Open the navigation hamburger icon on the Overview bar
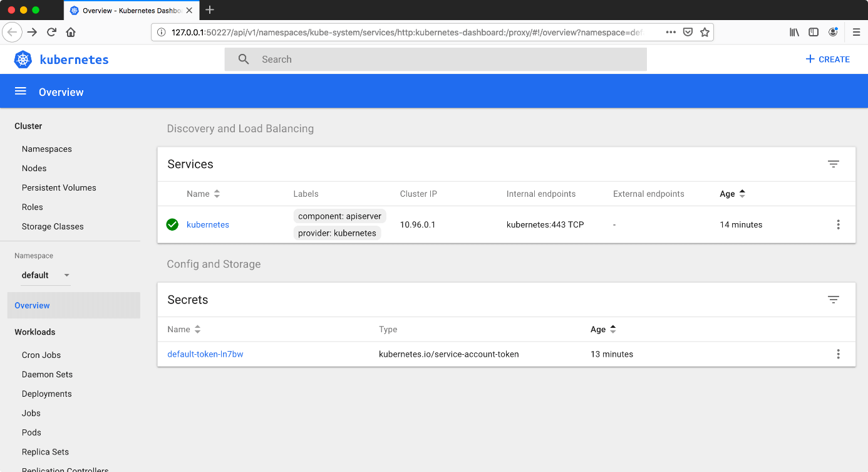Viewport: 868px width, 472px height. (x=21, y=91)
